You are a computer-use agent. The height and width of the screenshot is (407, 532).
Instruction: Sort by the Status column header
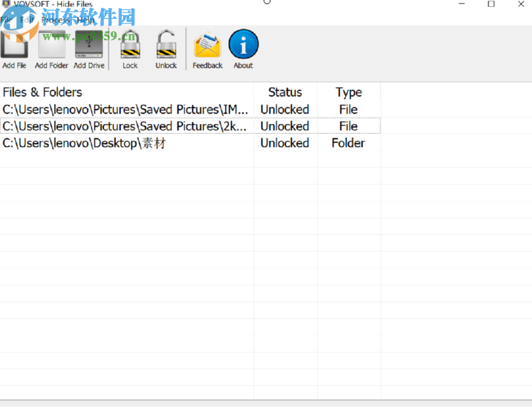click(x=285, y=92)
